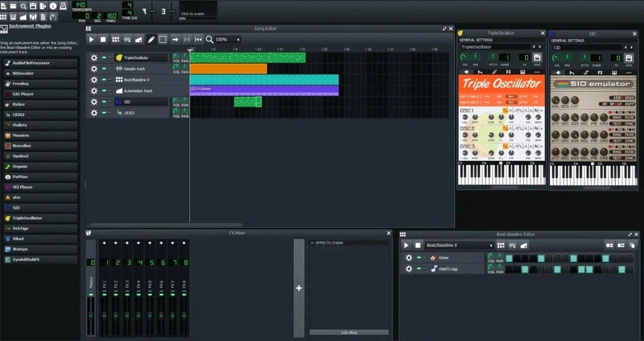Click the tempo BPM display
Viewport: 644px width, 341px height.
pyautogui.click(x=80, y=5)
